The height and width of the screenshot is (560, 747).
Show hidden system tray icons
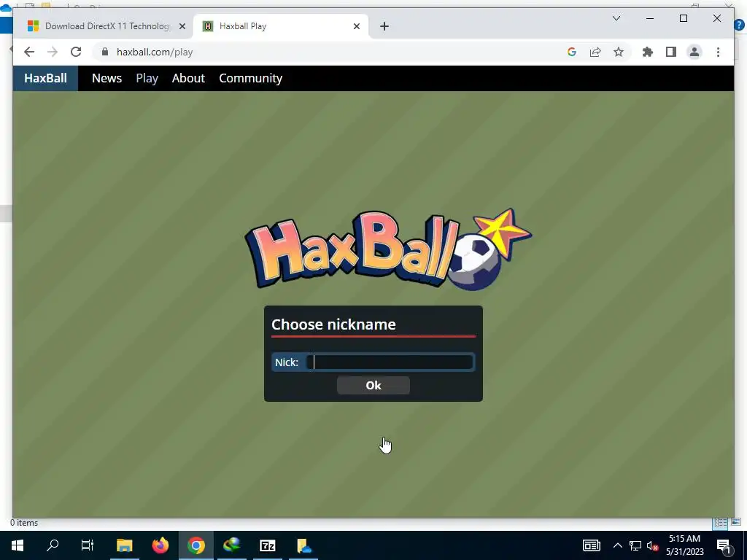(617, 545)
